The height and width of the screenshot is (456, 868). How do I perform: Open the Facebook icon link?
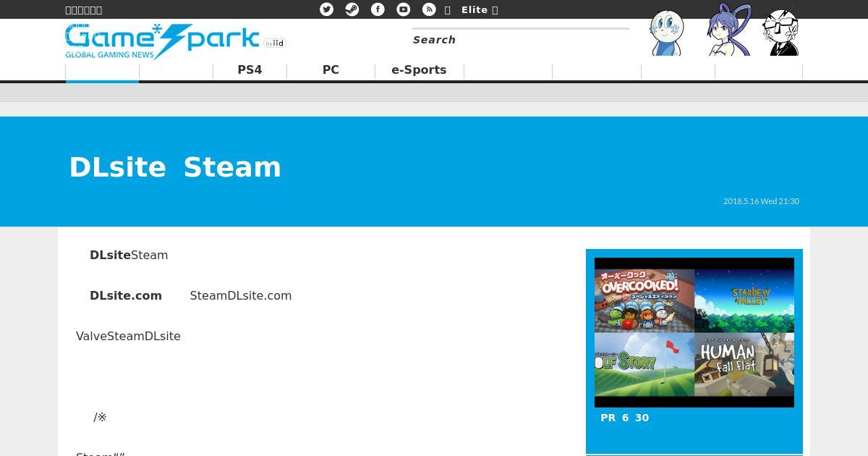[378, 9]
